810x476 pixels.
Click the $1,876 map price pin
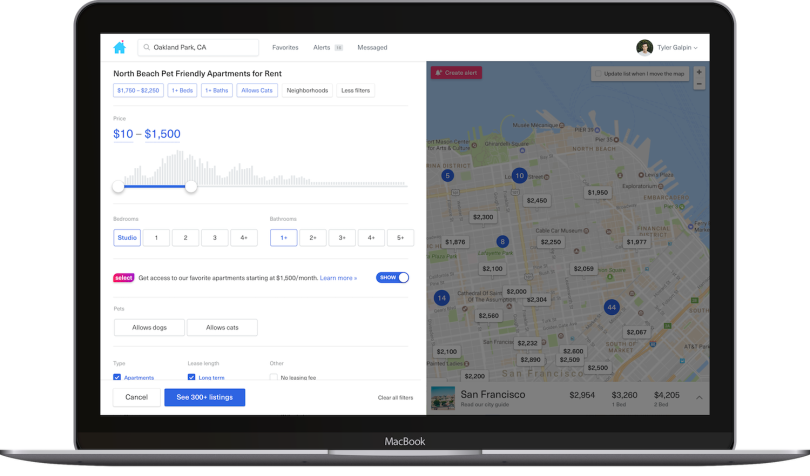coord(455,242)
